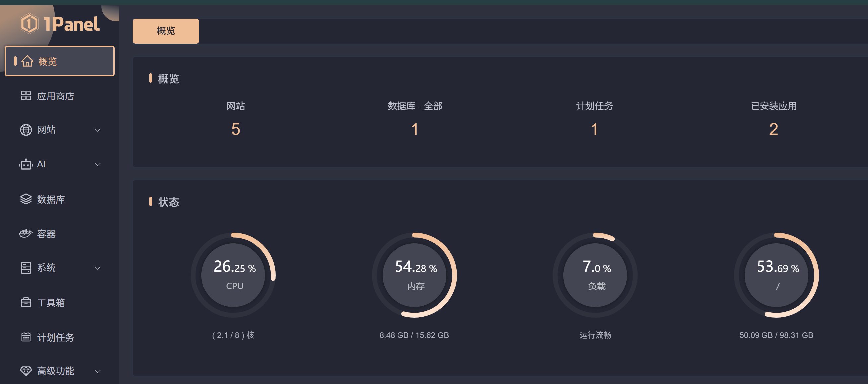Click the server icon for 系统

tap(26, 268)
